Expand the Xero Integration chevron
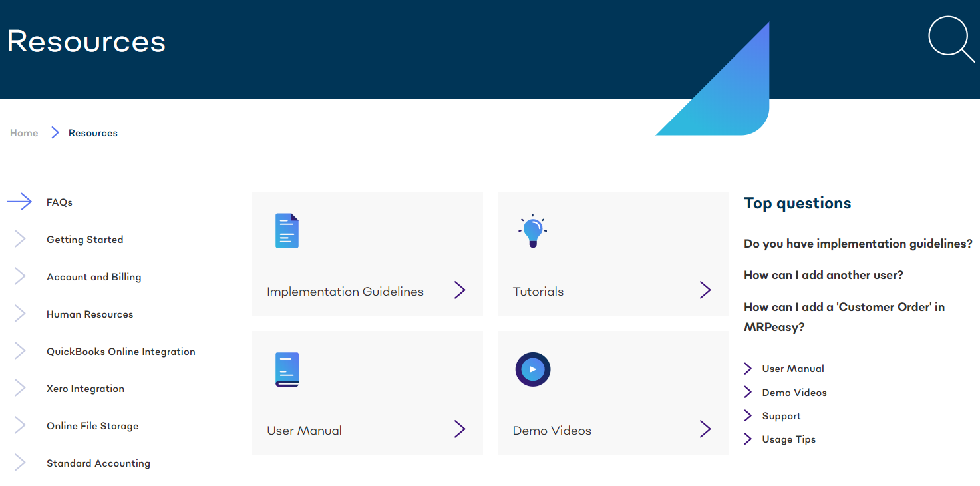 coord(20,388)
